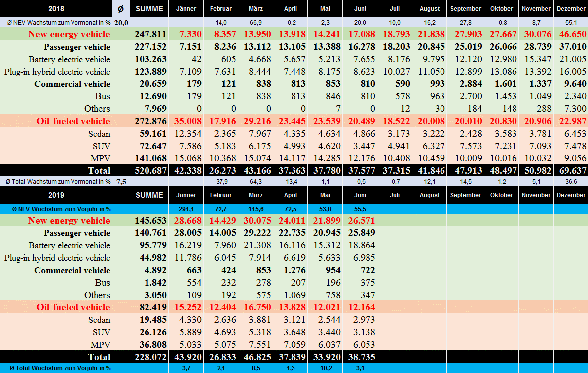
Task: Select the December 2018 Others value 7.300
Action: 575,109
